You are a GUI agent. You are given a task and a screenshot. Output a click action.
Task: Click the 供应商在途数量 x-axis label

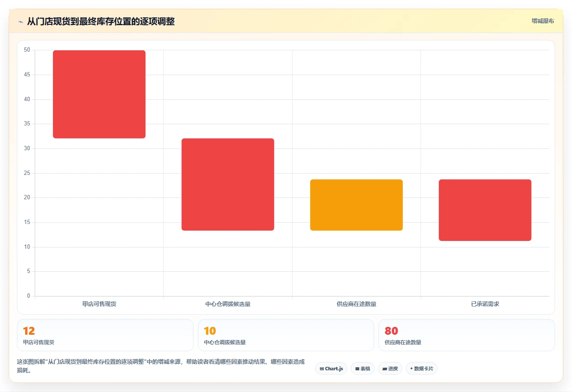356,304
